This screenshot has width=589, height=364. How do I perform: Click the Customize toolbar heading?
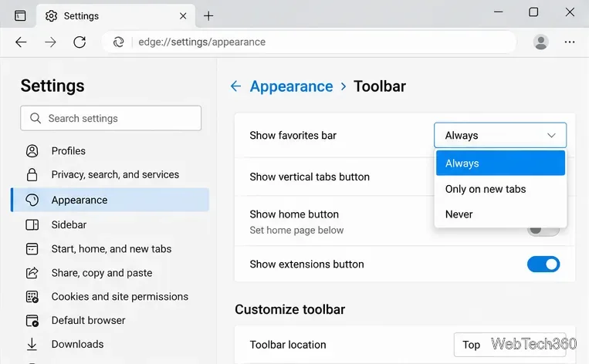point(290,309)
